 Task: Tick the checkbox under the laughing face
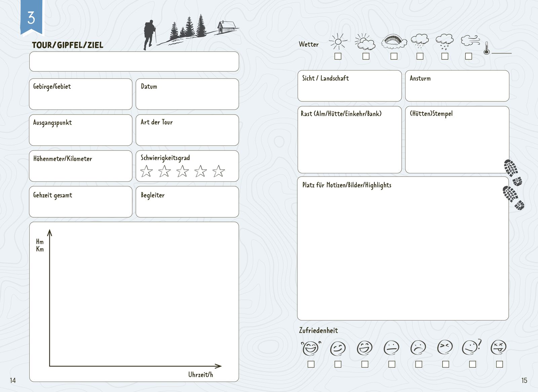(x=311, y=364)
